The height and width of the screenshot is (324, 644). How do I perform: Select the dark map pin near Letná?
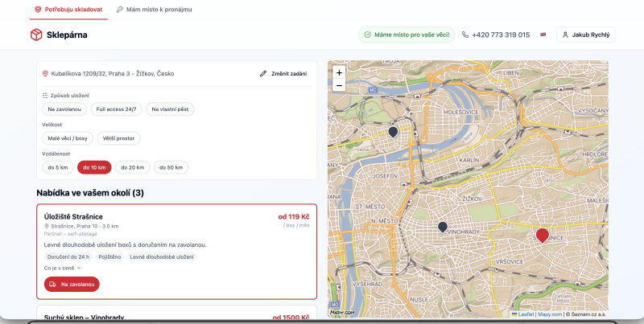(393, 132)
